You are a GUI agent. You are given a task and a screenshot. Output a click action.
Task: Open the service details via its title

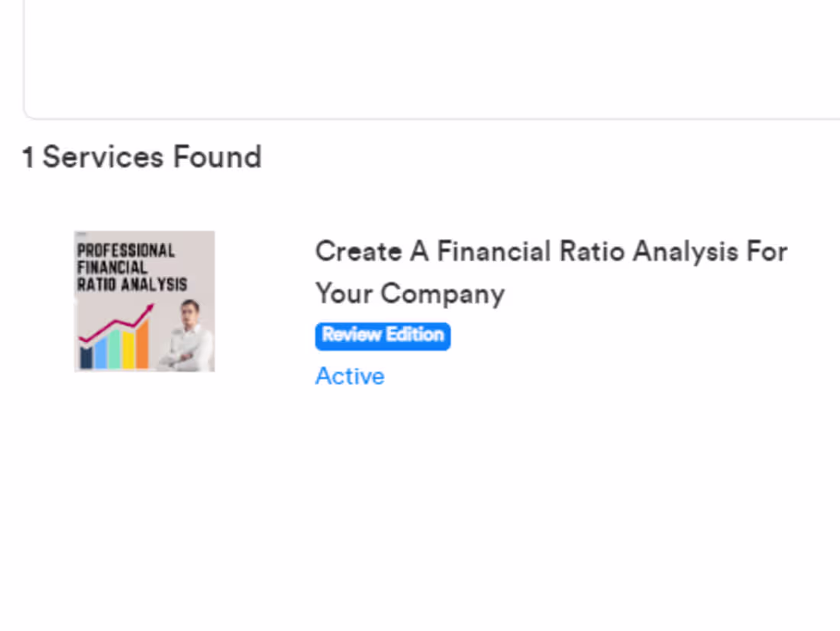551,271
